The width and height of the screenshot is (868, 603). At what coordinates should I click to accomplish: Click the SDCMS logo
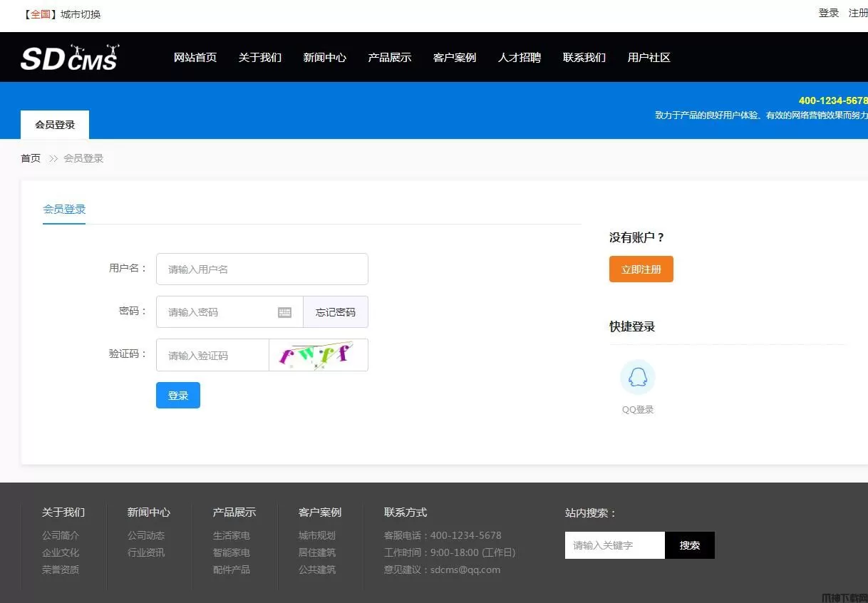point(70,58)
